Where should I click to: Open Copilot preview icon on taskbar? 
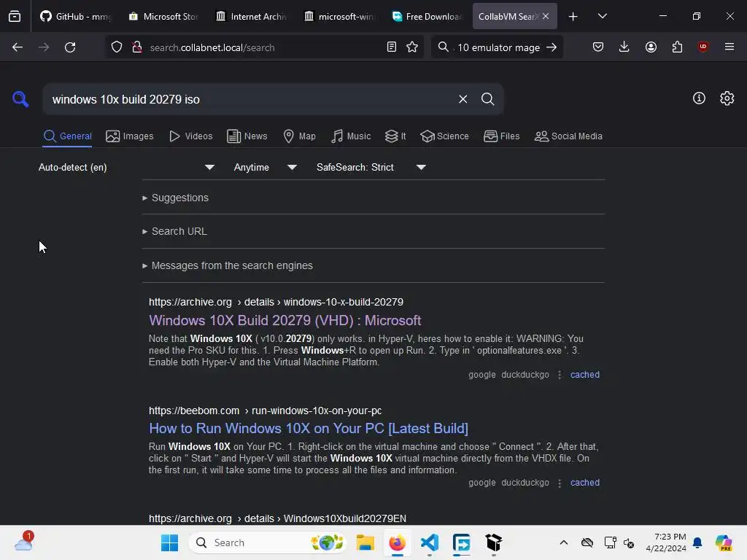(723, 542)
